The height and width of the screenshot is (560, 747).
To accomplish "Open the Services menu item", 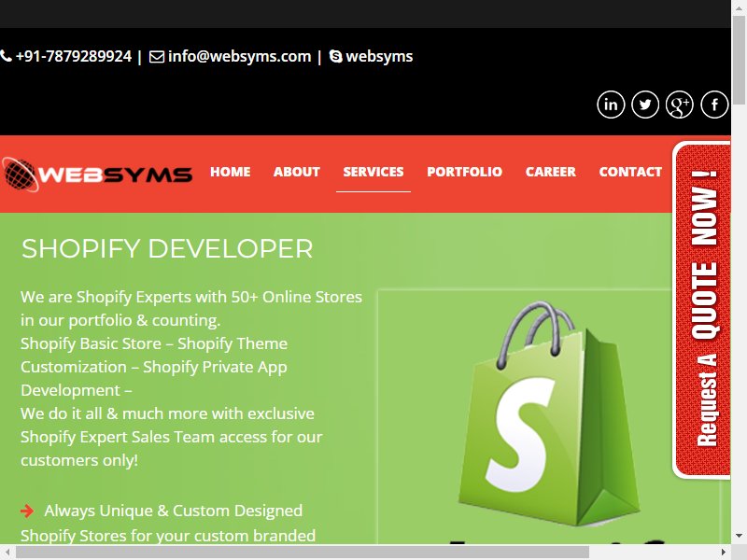I will (373, 172).
